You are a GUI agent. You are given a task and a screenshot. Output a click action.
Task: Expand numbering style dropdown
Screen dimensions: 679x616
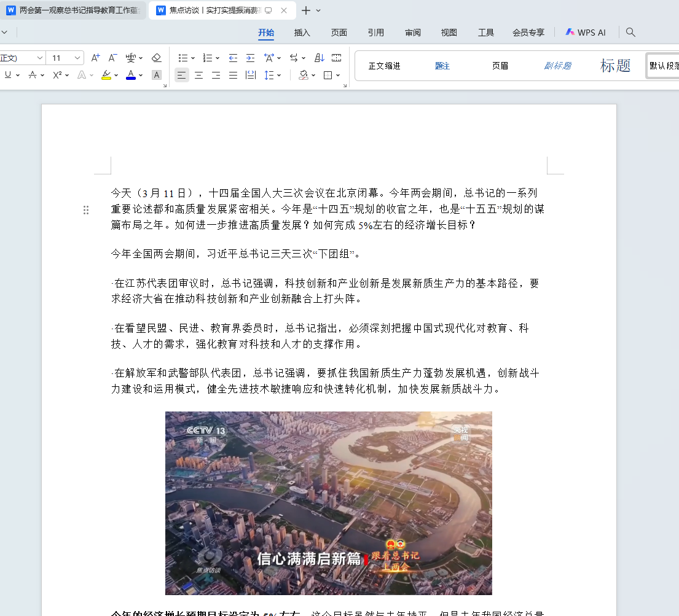[x=218, y=58]
